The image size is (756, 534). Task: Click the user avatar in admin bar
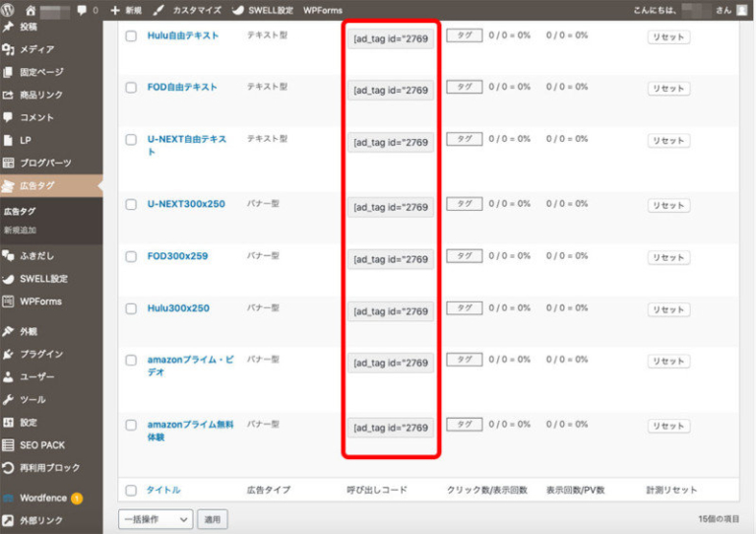coord(742,10)
